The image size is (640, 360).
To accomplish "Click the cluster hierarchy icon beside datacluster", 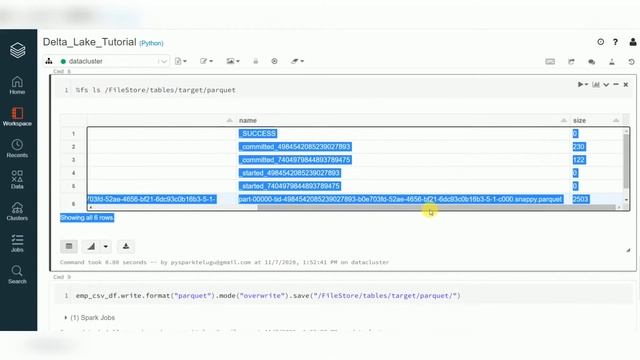I will click(x=49, y=61).
